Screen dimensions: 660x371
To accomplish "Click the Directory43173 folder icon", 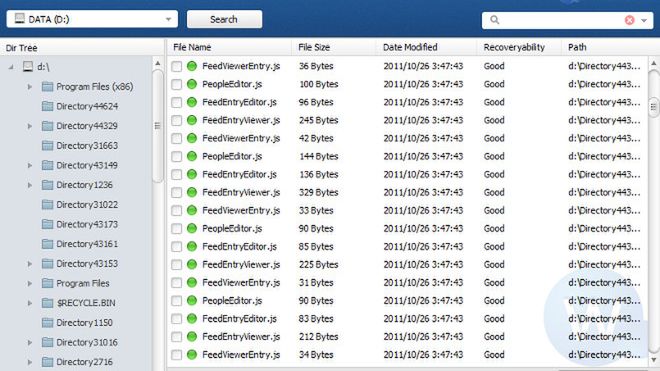I will (x=48, y=224).
